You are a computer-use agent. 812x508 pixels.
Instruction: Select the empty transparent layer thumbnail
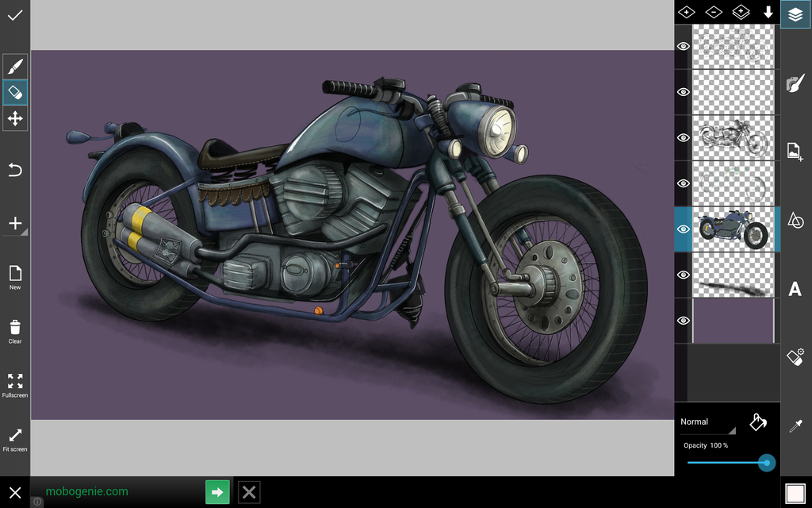point(733,92)
